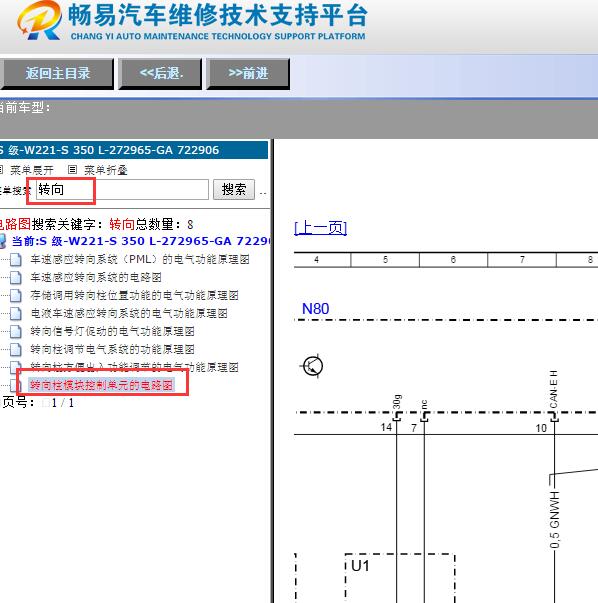
Task: Click column 5 in the diagram ruler
Action: [385, 260]
